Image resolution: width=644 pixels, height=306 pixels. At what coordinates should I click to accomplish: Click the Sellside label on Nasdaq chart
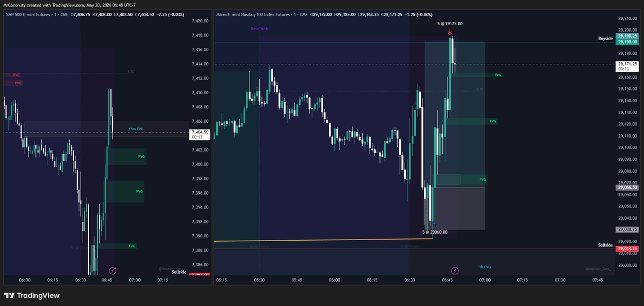[605, 245]
